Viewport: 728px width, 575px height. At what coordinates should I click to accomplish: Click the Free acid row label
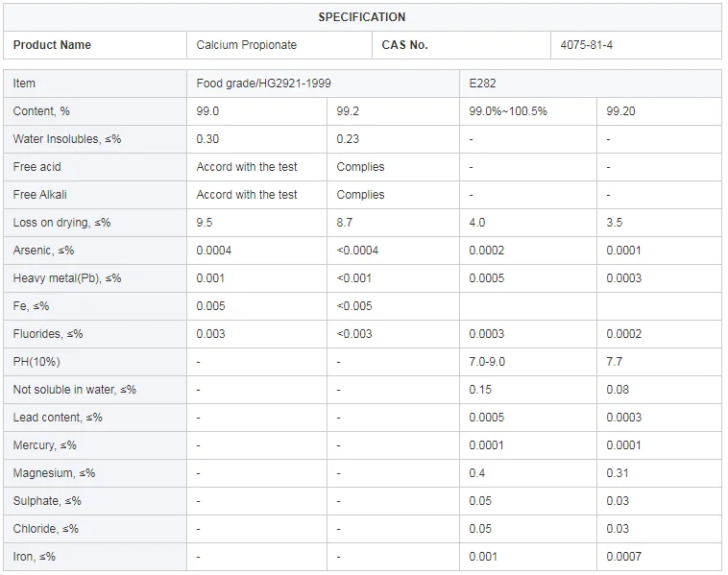coord(37,167)
